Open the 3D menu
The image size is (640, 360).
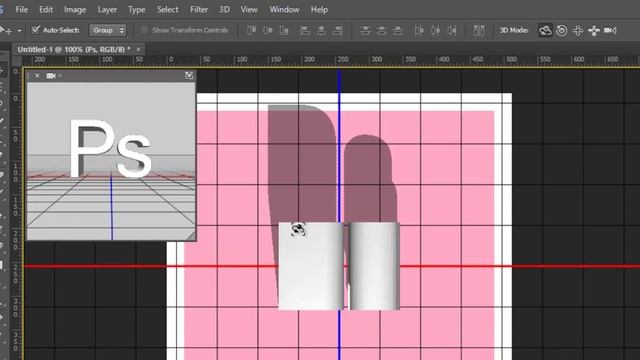tap(224, 9)
